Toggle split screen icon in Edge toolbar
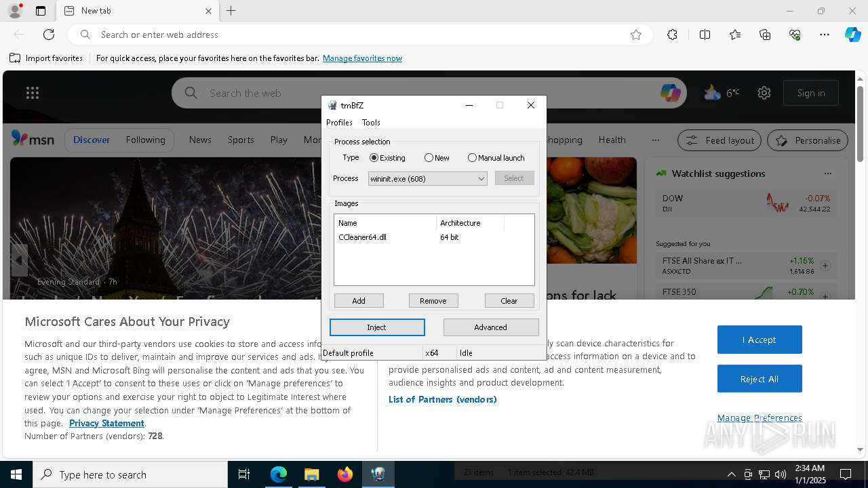The image size is (868, 488). 705,35
